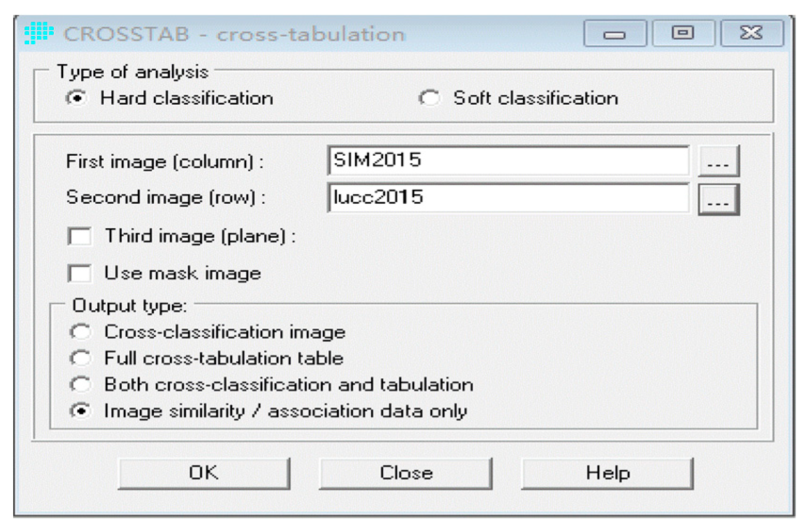
Task: Choose Full cross-tabulation table output
Action: (x=81, y=358)
